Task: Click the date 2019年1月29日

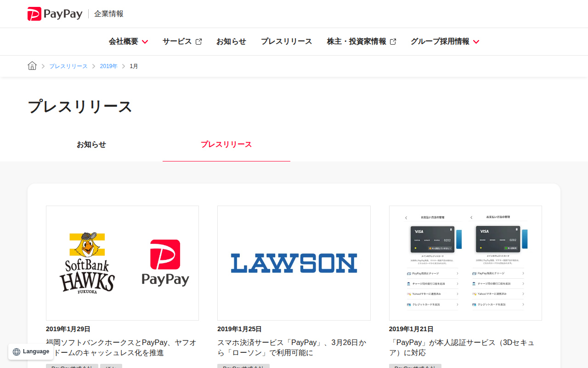Action: click(x=68, y=329)
